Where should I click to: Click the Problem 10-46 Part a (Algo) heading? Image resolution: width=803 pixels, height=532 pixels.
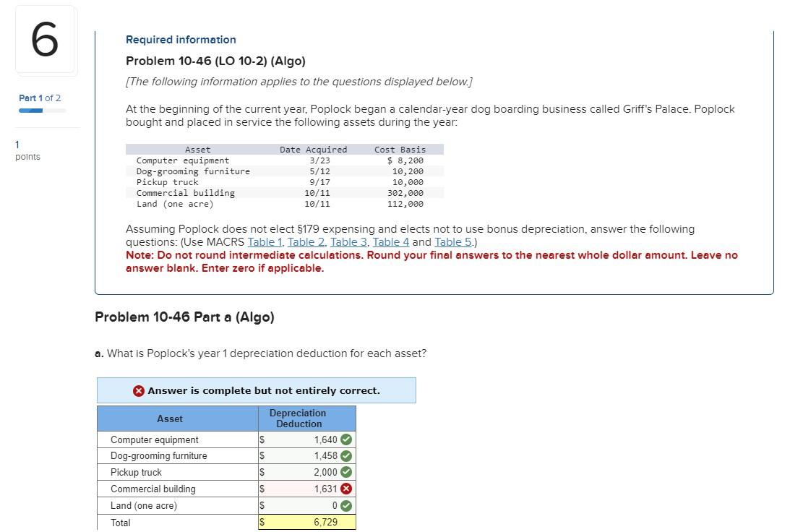pyautogui.click(x=184, y=317)
